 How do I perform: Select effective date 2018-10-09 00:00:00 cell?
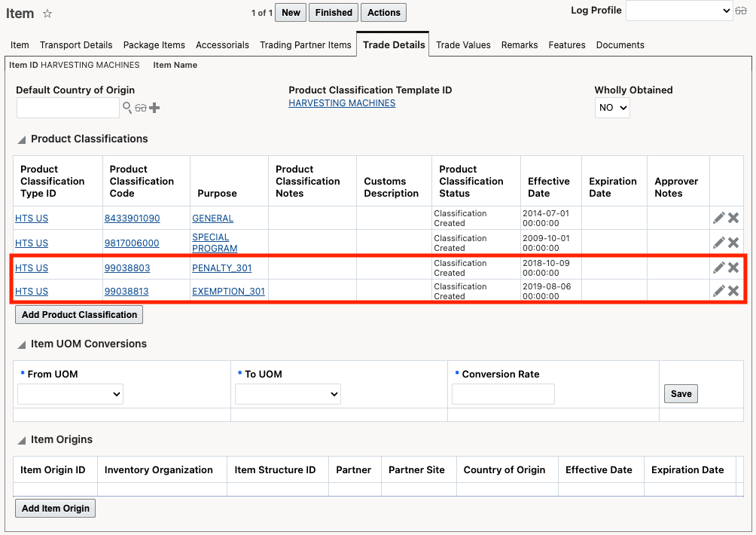tap(550, 267)
